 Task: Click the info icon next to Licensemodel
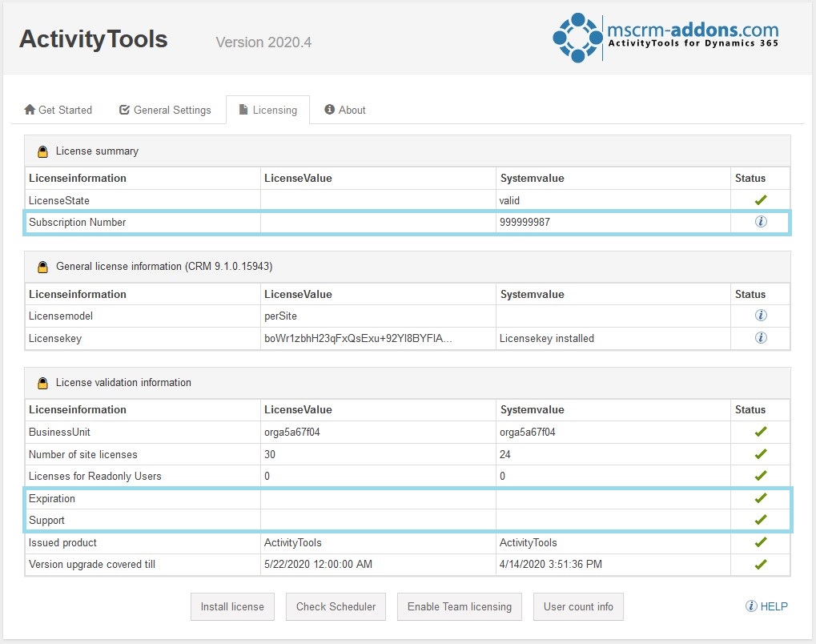759,316
